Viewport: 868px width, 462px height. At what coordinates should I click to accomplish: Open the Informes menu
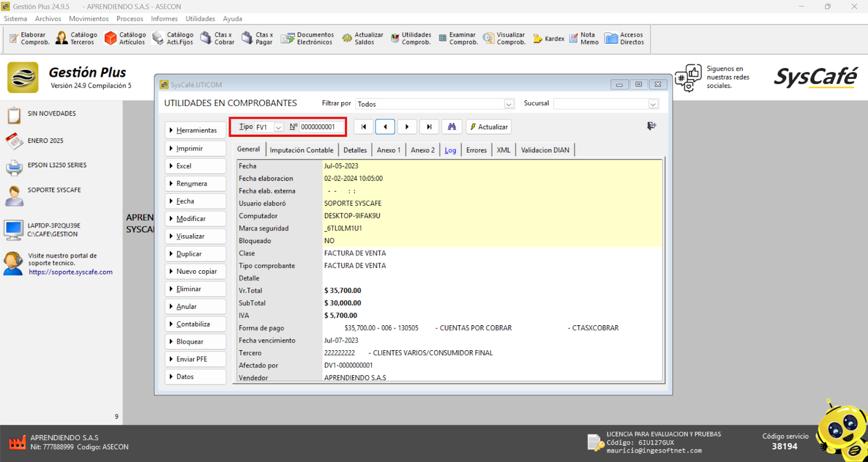coord(164,19)
